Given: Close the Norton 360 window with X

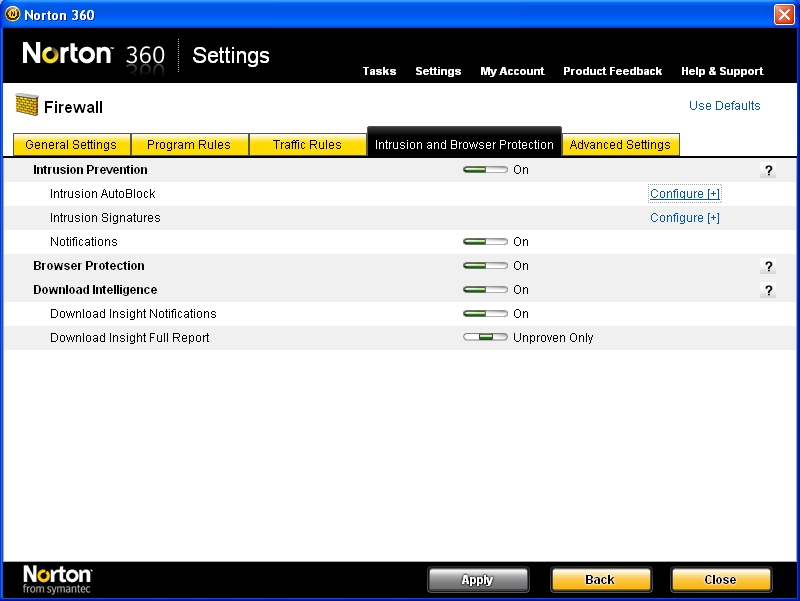Looking at the screenshot, I should click(784, 14).
